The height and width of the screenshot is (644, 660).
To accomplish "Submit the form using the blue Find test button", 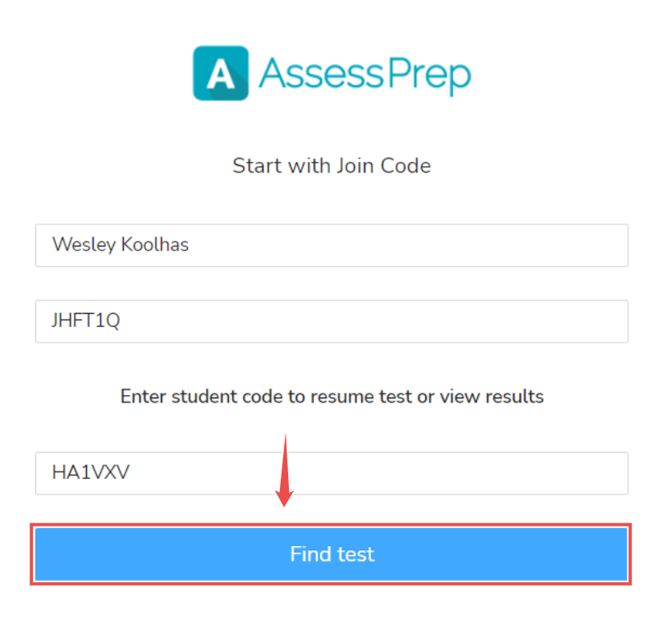I will click(331, 554).
